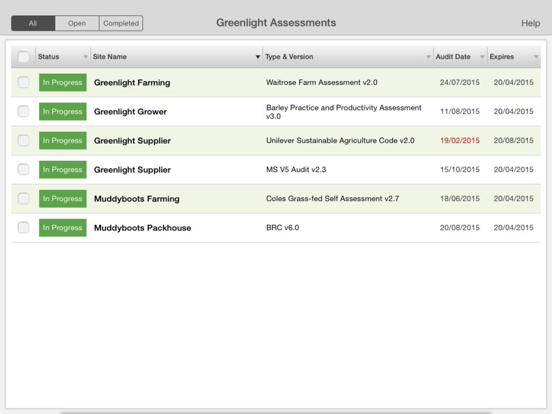This screenshot has width=552, height=414.
Task: Open the Greenlight Farming site name
Action: (132, 83)
